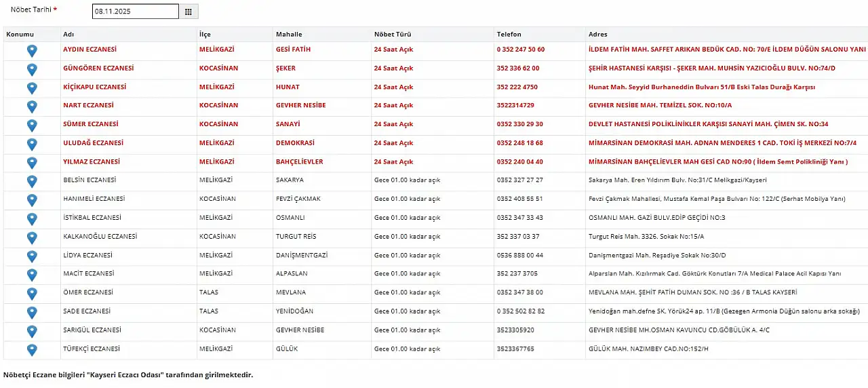Click the location marker for KİÇİKAPU ECZANESİ

[32, 88]
